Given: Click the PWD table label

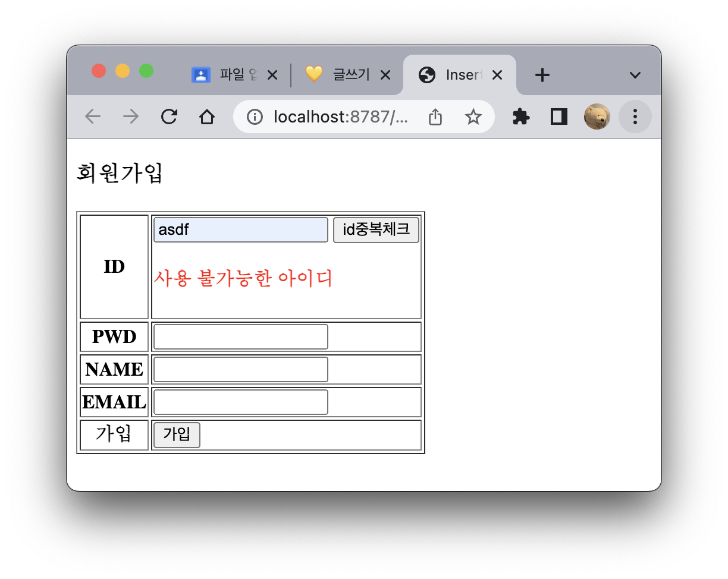Looking at the screenshot, I should click(x=114, y=337).
